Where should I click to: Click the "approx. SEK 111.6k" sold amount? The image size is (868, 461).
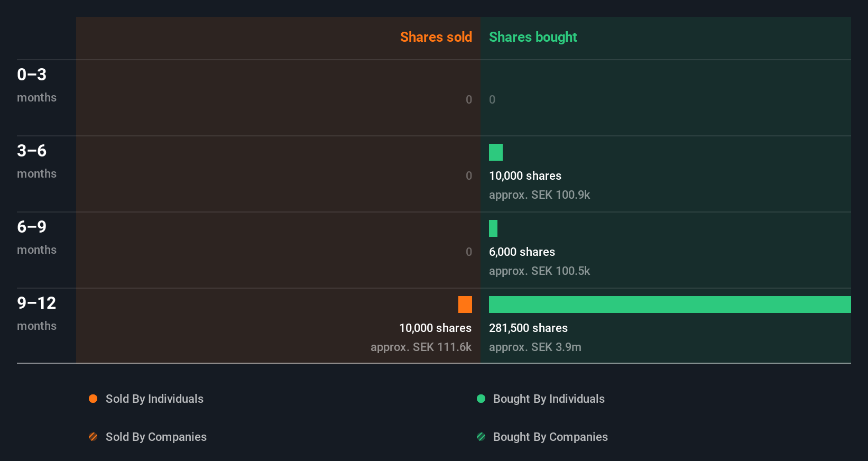click(x=421, y=347)
